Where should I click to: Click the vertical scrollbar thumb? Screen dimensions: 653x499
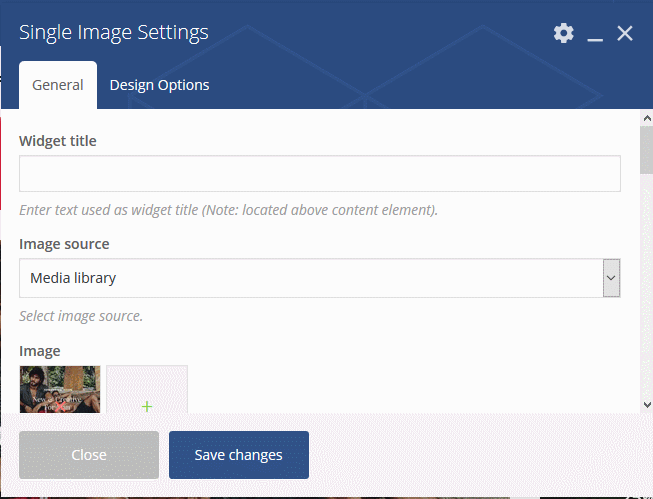tap(647, 150)
